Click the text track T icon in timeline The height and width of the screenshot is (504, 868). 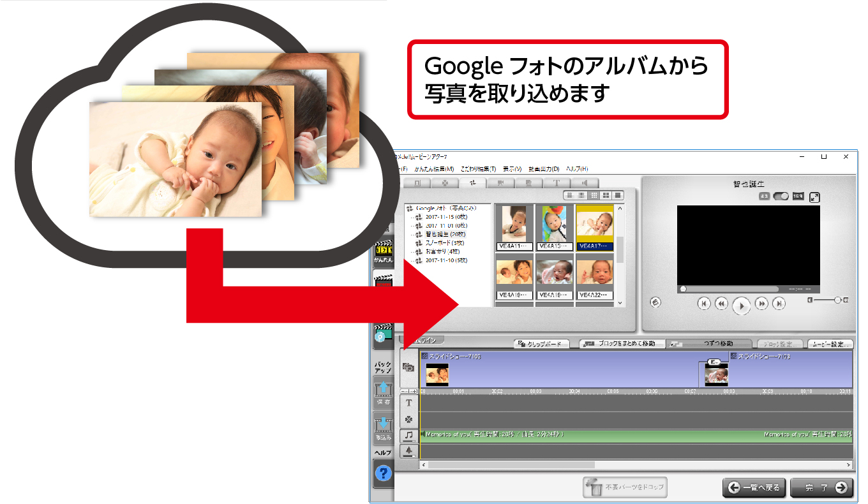pyautogui.click(x=409, y=402)
